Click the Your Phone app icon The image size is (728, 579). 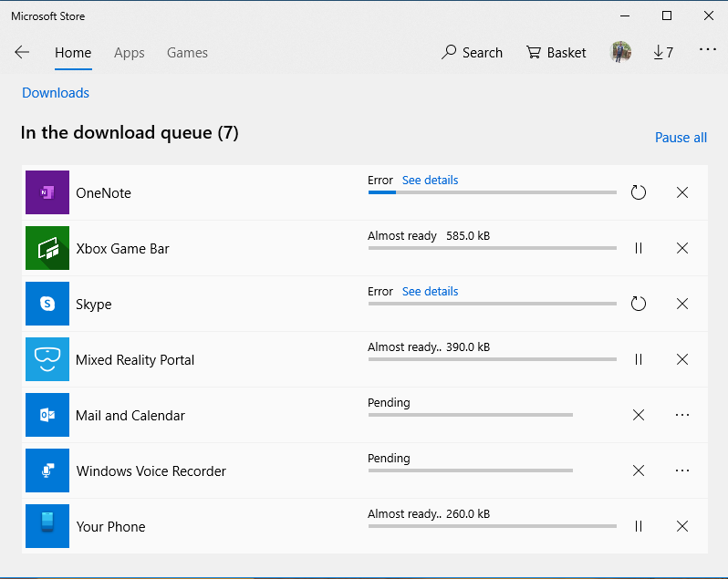(x=47, y=526)
